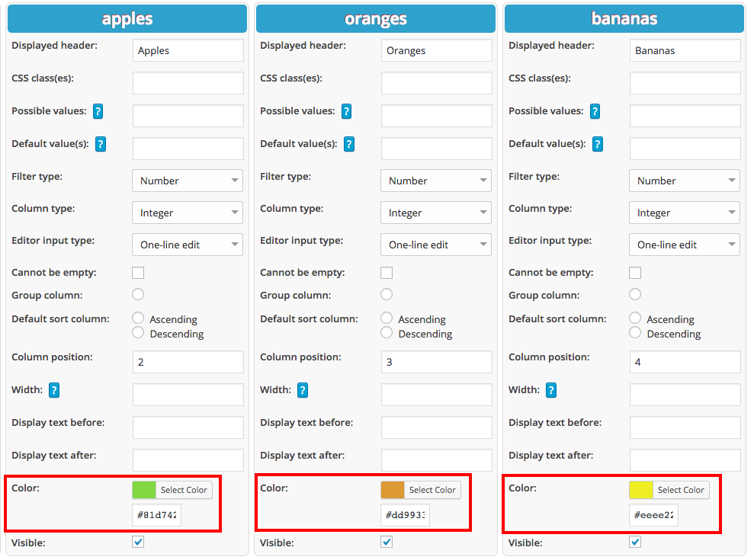Open help icon for apples Width
This screenshot has width=754, height=560.
click(54, 390)
